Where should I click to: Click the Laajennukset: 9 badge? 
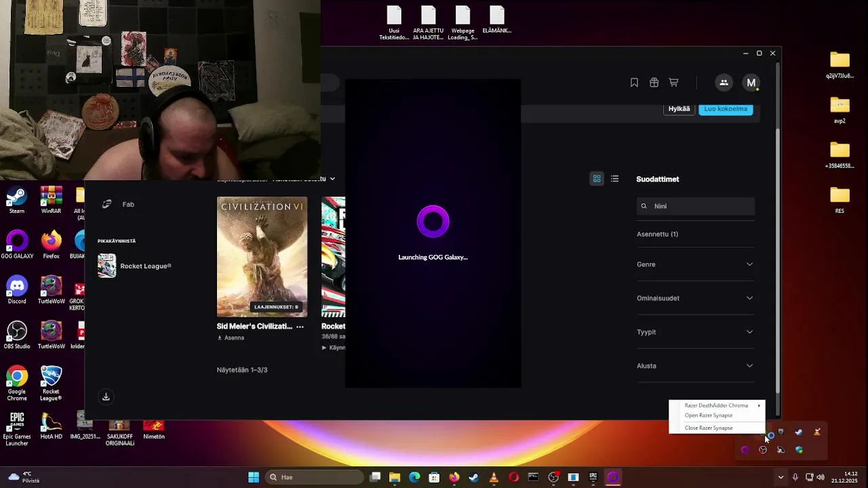click(276, 307)
